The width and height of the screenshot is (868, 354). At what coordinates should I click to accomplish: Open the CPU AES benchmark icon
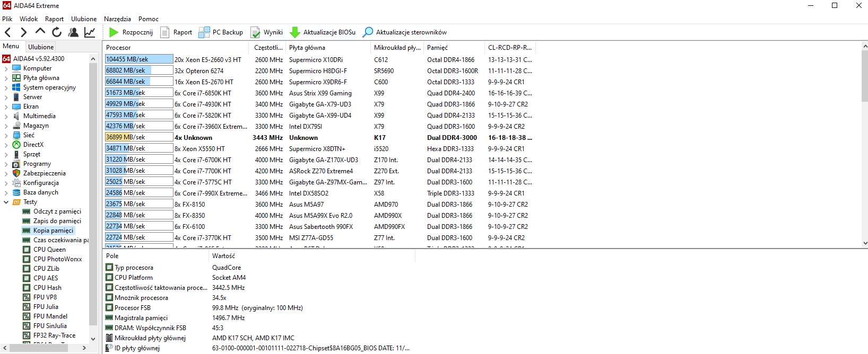(x=27, y=278)
